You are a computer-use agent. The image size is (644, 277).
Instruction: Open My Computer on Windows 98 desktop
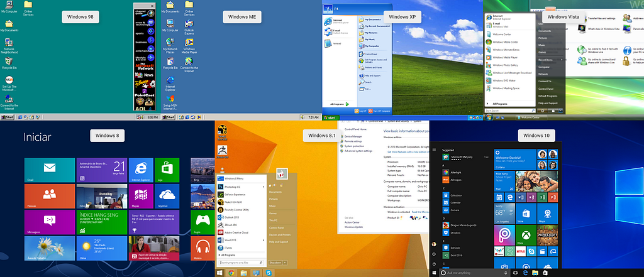click(x=9, y=6)
